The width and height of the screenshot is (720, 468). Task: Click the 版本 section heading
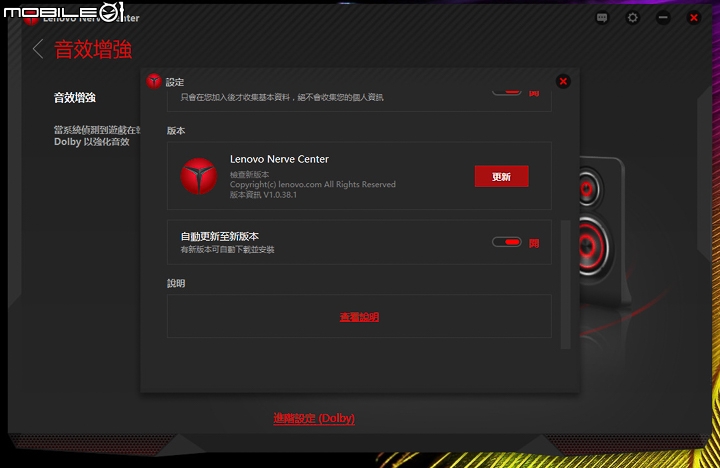[x=176, y=131]
